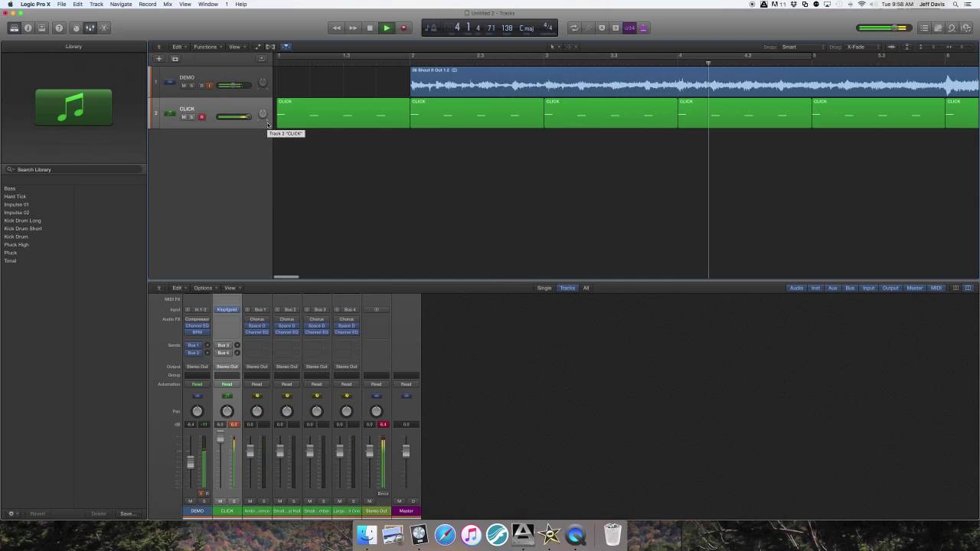Open the File menu
The height and width of the screenshot is (551, 980).
point(61,4)
